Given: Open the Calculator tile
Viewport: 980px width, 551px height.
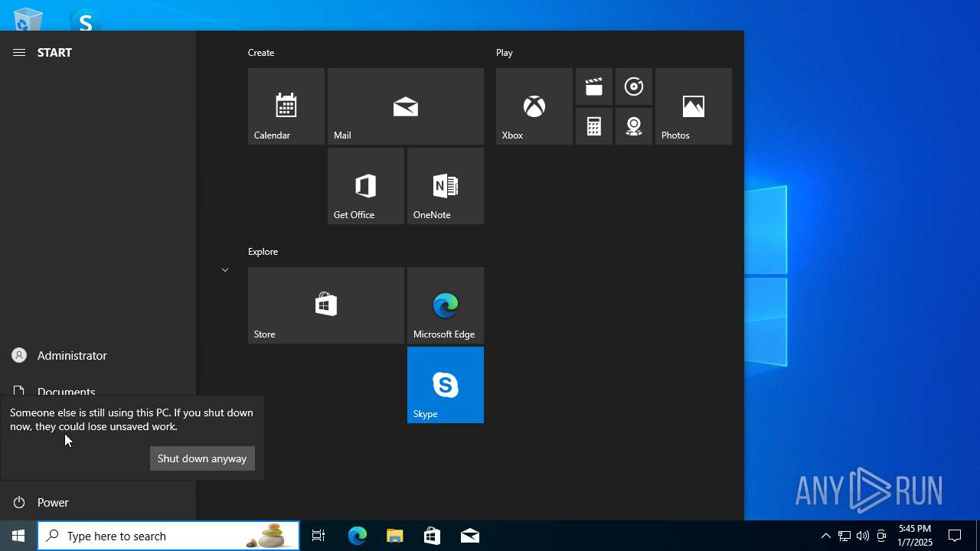Looking at the screenshot, I should coord(594,126).
